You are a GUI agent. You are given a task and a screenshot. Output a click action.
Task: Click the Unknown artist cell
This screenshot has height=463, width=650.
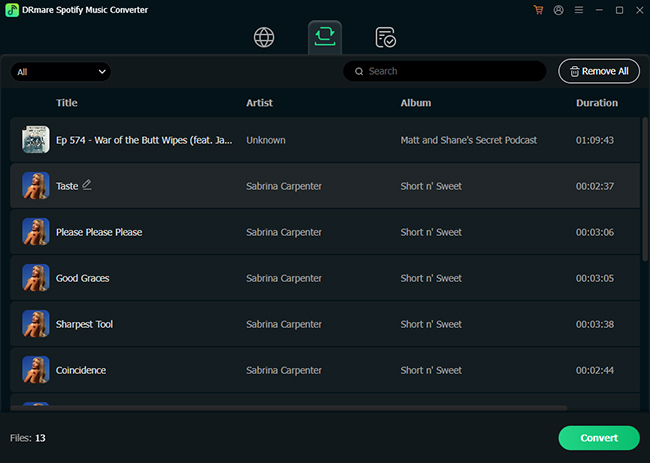(x=266, y=140)
